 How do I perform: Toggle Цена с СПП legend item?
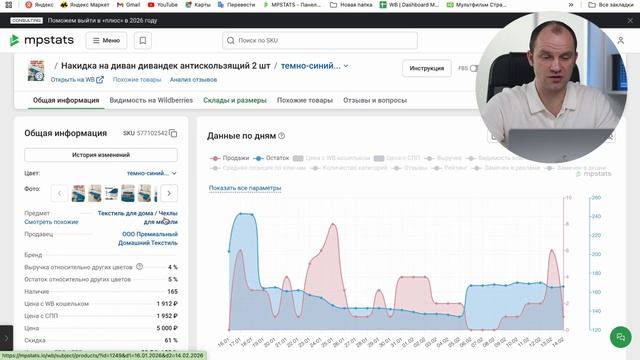pos(397,158)
